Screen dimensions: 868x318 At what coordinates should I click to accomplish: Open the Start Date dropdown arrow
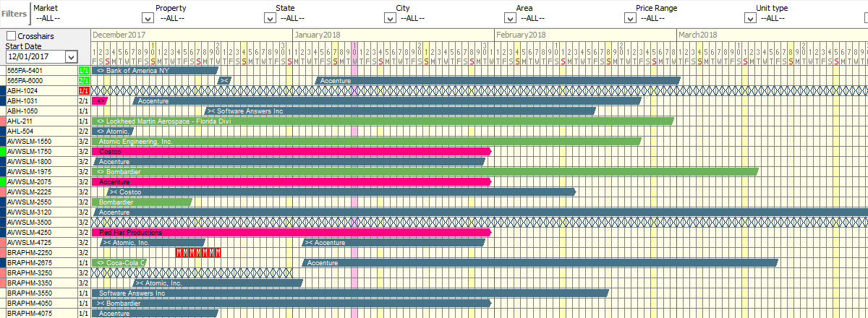coord(71,56)
